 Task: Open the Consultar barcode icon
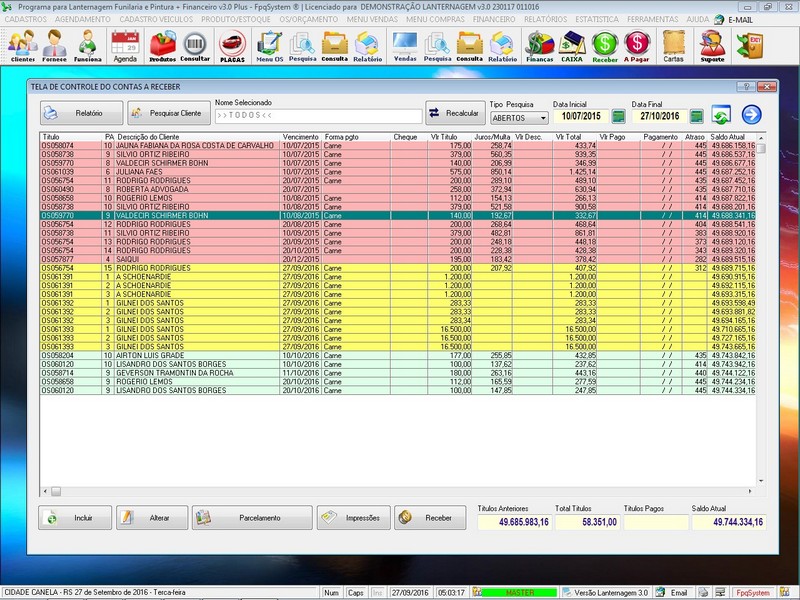click(x=195, y=45)
